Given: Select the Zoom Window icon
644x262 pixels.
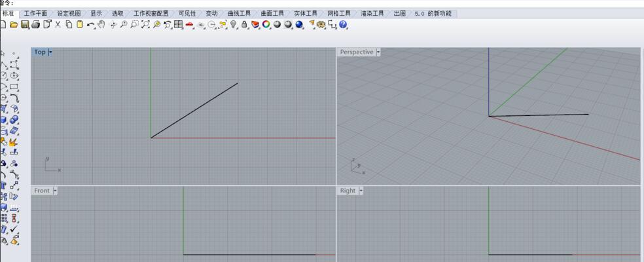Looking at the screenshot, I should [x=134, y=25].
